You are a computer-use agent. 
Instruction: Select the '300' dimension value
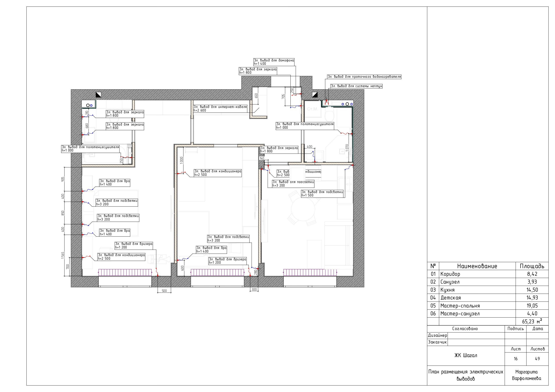click(x=254, y=290)
